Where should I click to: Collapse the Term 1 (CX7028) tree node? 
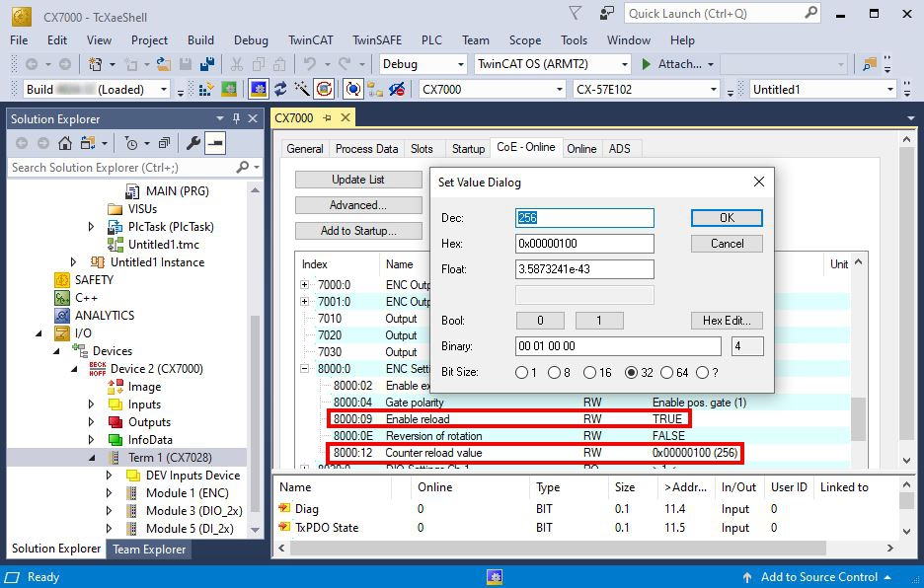(x=92, y=457)
